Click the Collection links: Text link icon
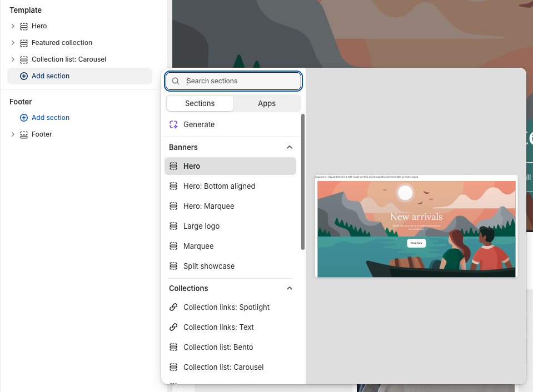Screen dimensions: 533x392 pos(173,327)
